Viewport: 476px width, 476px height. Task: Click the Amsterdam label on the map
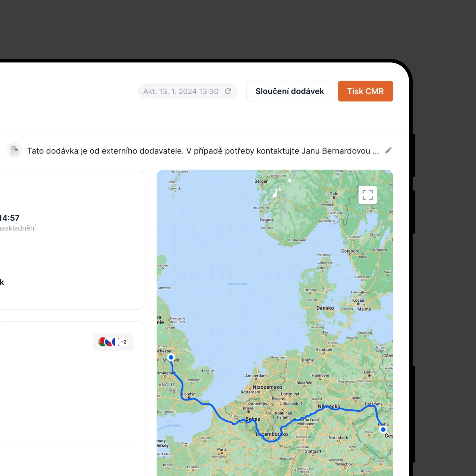point(256,376)
